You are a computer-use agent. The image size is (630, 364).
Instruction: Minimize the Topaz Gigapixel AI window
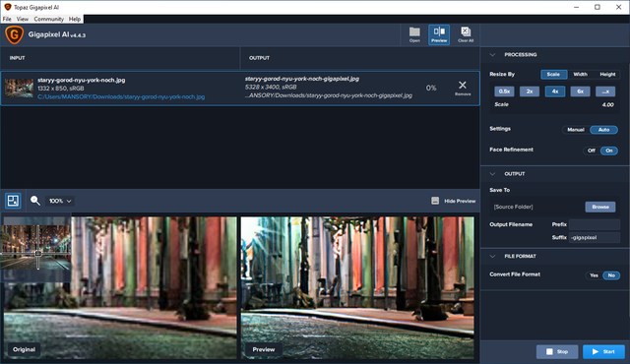(x=577, y=7)
